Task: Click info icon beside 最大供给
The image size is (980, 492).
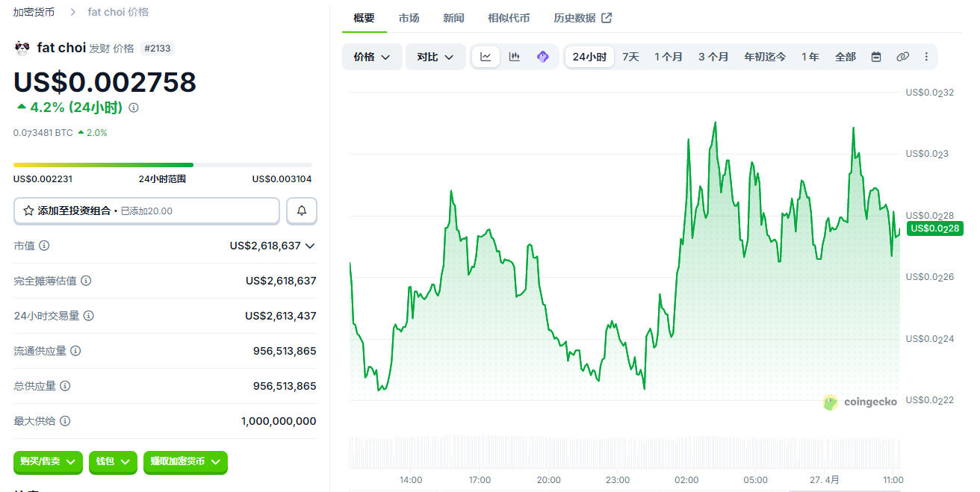Action: (x=65, y=421)
